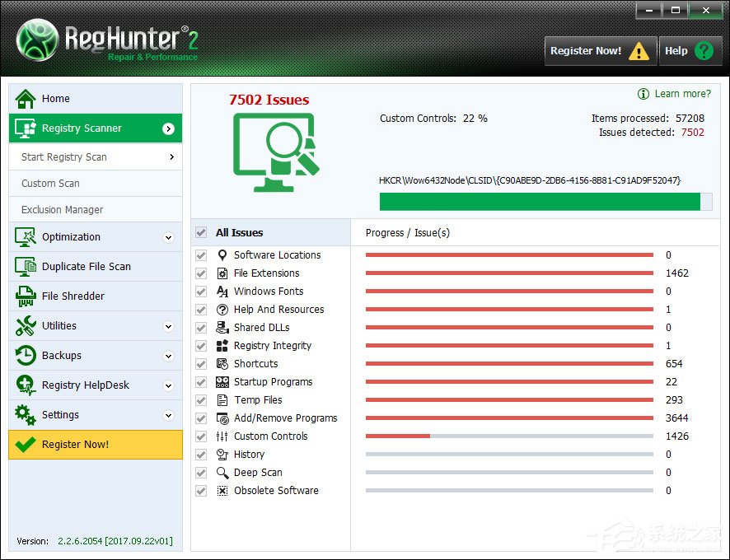Click the Registry HelpDesk icon

pyautogui.click(x=26, y=385)
